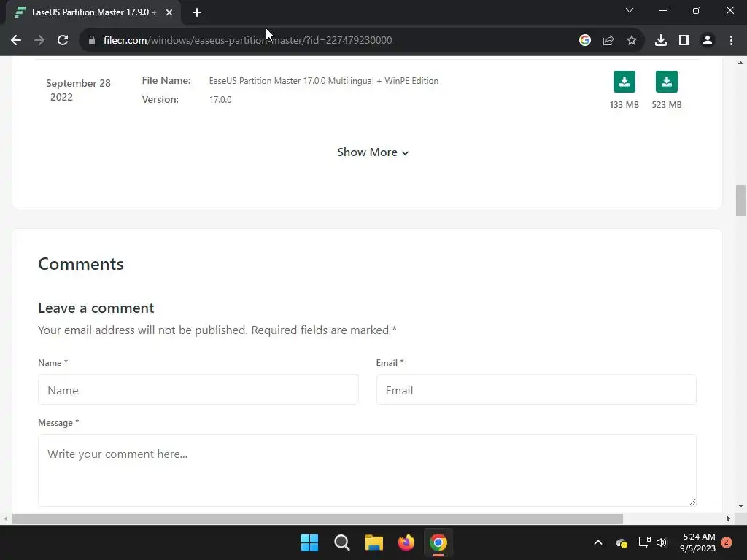Click the cloud sync warning tray icon
This screenshot has height=560, width=747.
tap(622, 542)
